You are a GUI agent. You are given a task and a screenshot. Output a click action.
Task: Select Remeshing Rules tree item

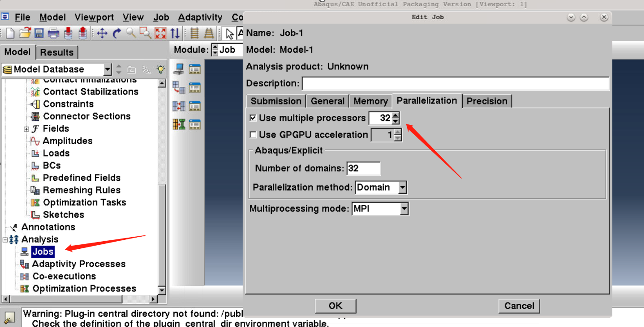point(82,190)
